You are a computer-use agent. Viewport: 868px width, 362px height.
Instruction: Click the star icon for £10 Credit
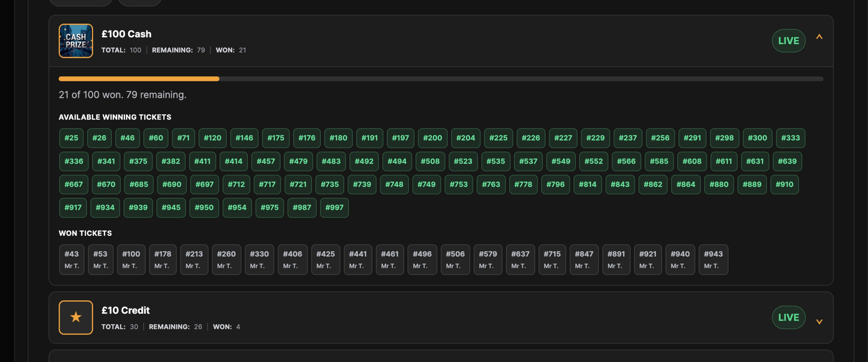tap(76, 317)
